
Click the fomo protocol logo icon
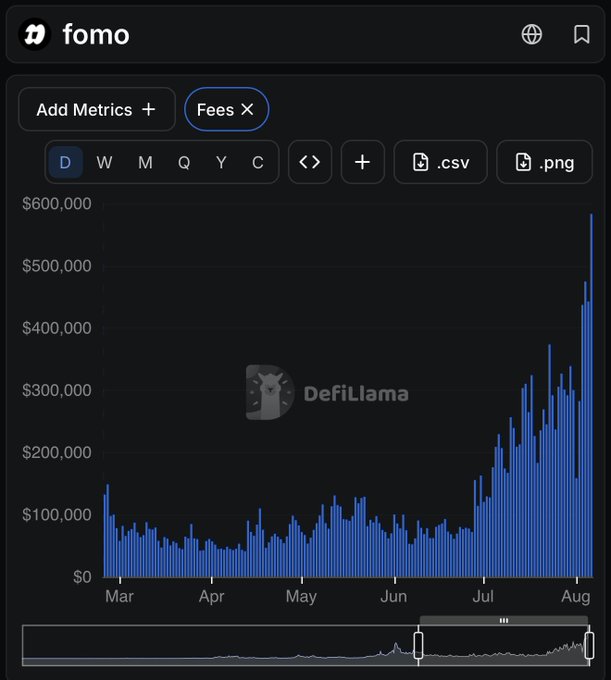[x=35, y=34]
